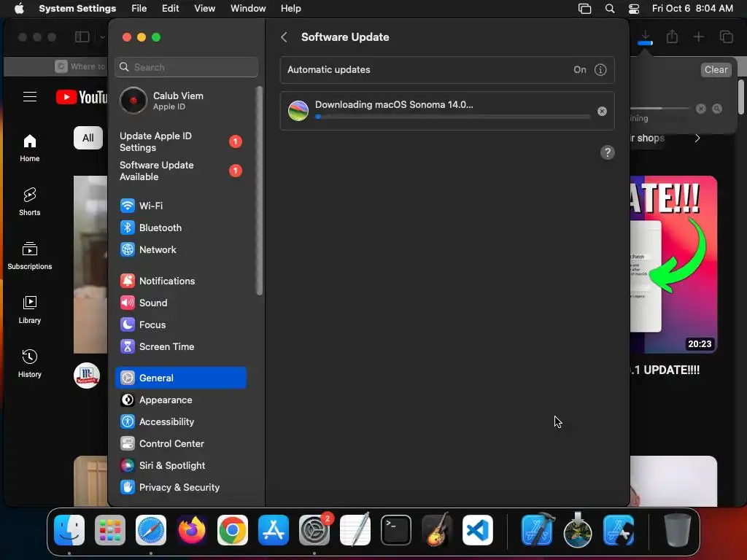Go to YouTube Home
This screenshot has height=560, width=747.
click(x=29, y=147)
